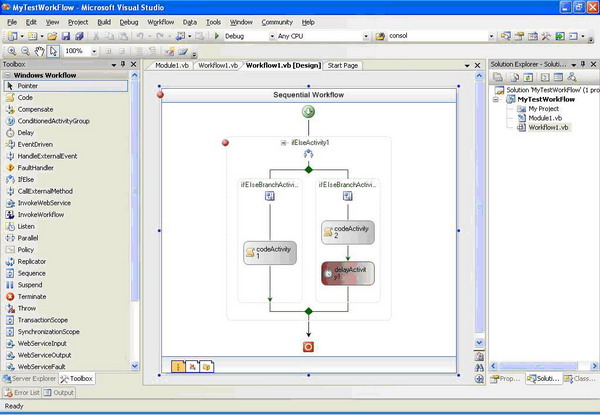Select the Sequence activity in Toolbox
This screenshot has height=415, width=600.
(x=31, y=273)
